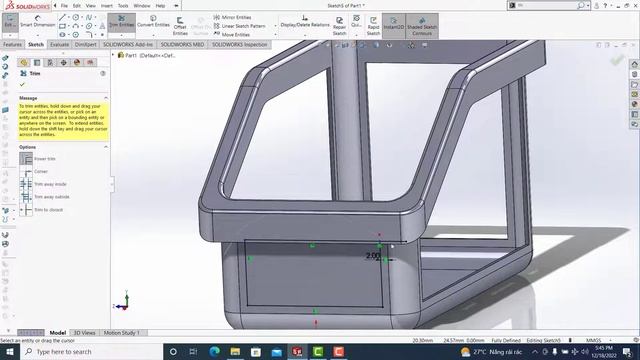The image size is (640, 360).
Task: Click the Convert Entities tool
Action: click(153, 22)
